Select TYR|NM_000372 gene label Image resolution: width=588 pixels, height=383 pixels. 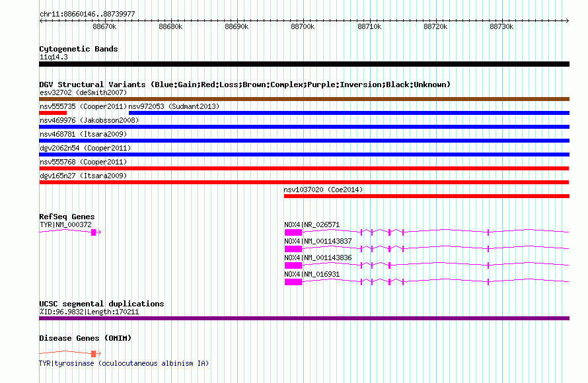(65, 225)
